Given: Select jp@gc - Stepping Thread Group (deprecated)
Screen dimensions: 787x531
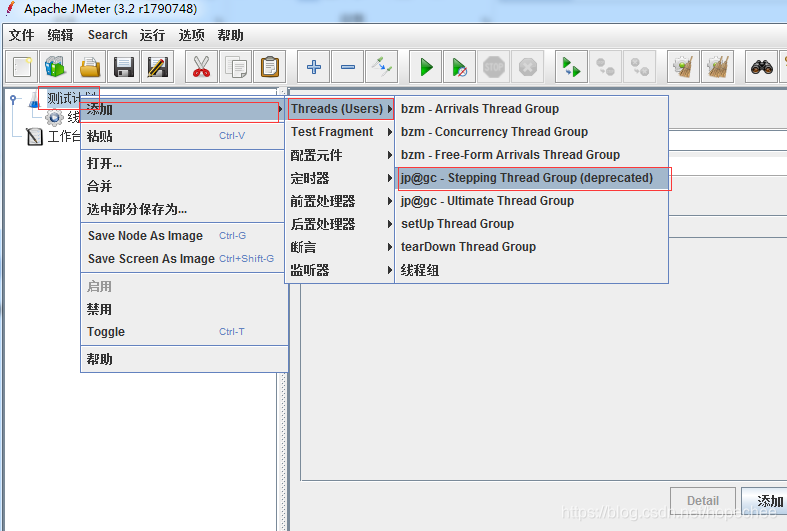Looking at the screenshot, I should (x=532, y=178).
